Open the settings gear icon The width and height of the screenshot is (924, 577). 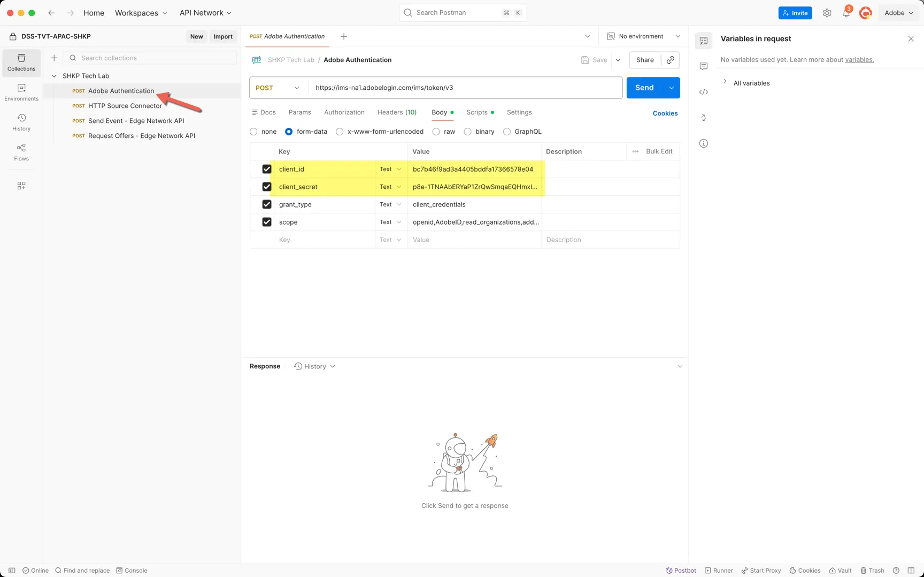(827, 13)
